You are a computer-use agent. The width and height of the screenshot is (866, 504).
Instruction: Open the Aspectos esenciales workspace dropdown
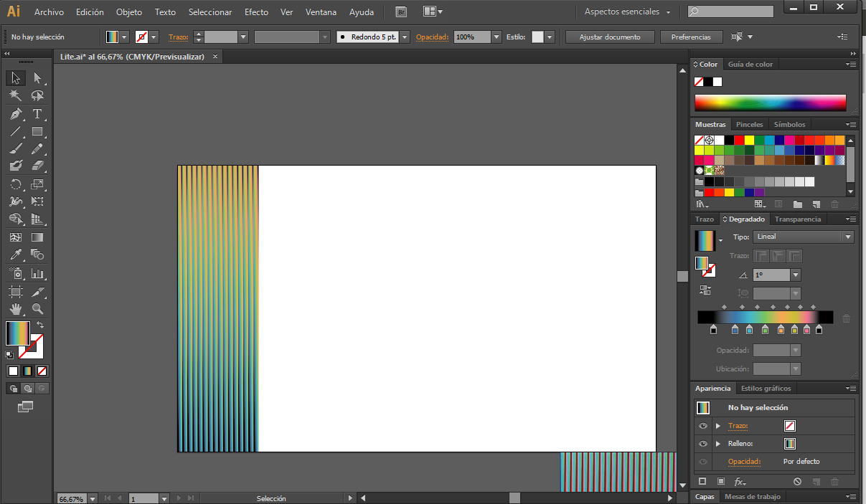point(628,12)
